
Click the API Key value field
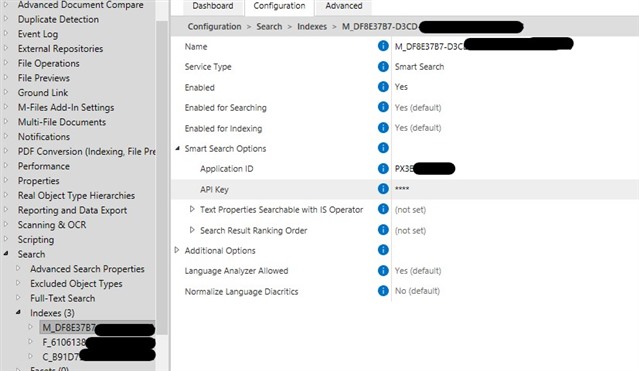[x=515, y=189]
